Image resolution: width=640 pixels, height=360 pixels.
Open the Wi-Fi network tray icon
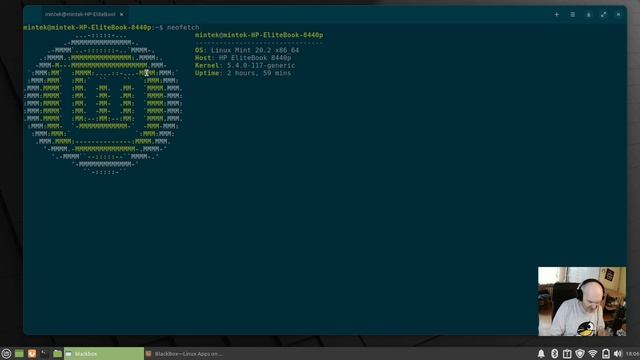click(x=593, y=353)
